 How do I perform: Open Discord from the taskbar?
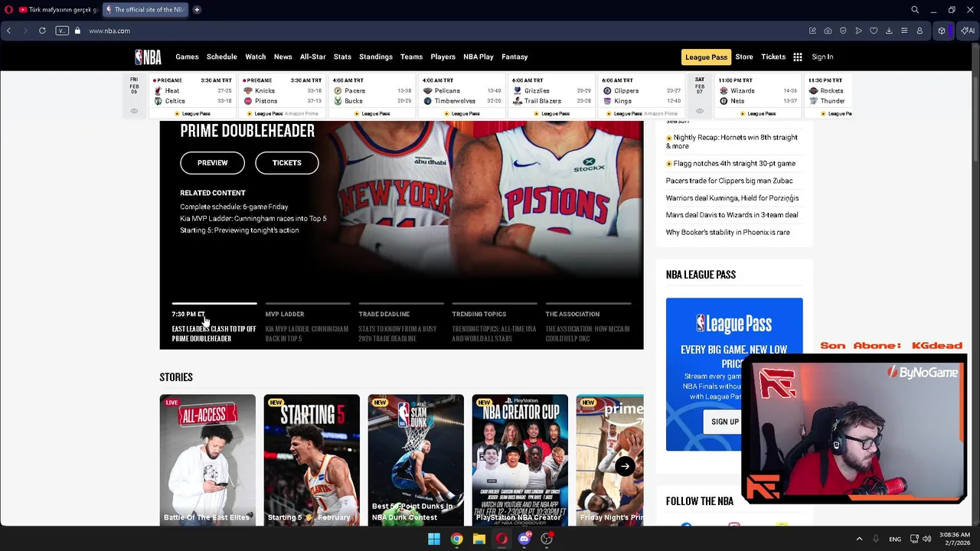click(x=524, y=539)
